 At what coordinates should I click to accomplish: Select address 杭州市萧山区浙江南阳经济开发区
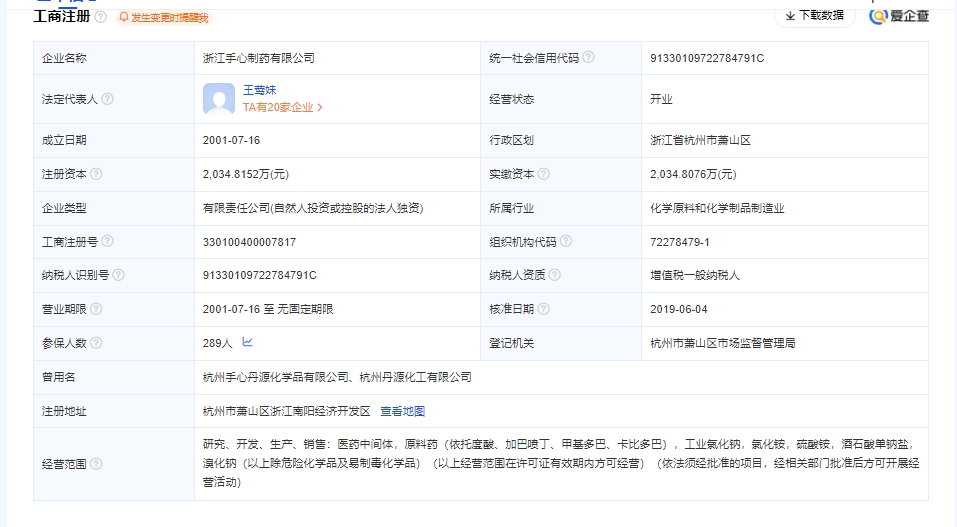tap(286, 412)
